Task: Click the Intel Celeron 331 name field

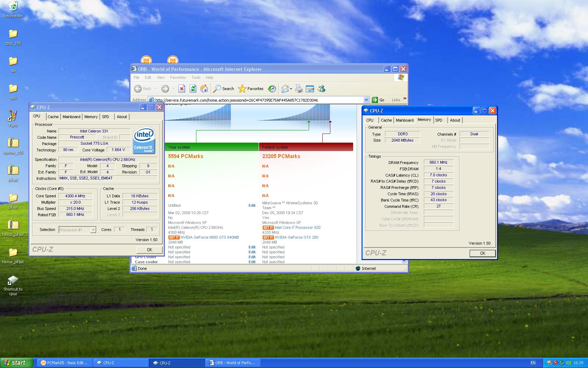Action: point(94,131)
